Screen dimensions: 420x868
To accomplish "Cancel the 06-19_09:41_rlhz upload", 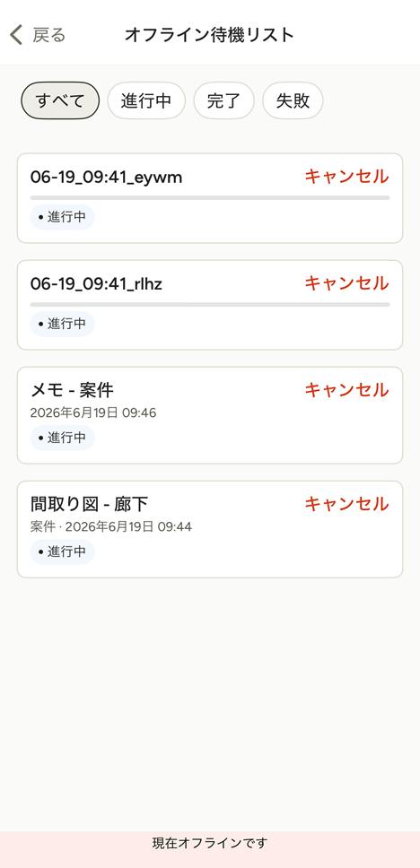I will click(347, 283).
